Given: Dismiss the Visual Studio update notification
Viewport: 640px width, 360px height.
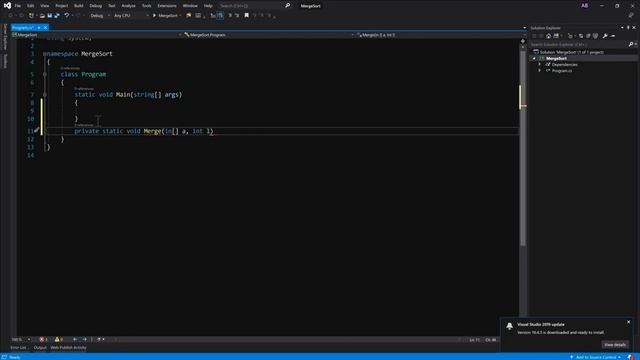Looking at the screenshot, I should click(x=629, y=322).
